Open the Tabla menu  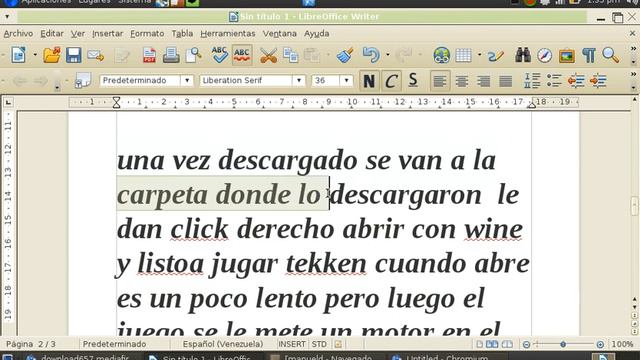click(x=182, y=33)
